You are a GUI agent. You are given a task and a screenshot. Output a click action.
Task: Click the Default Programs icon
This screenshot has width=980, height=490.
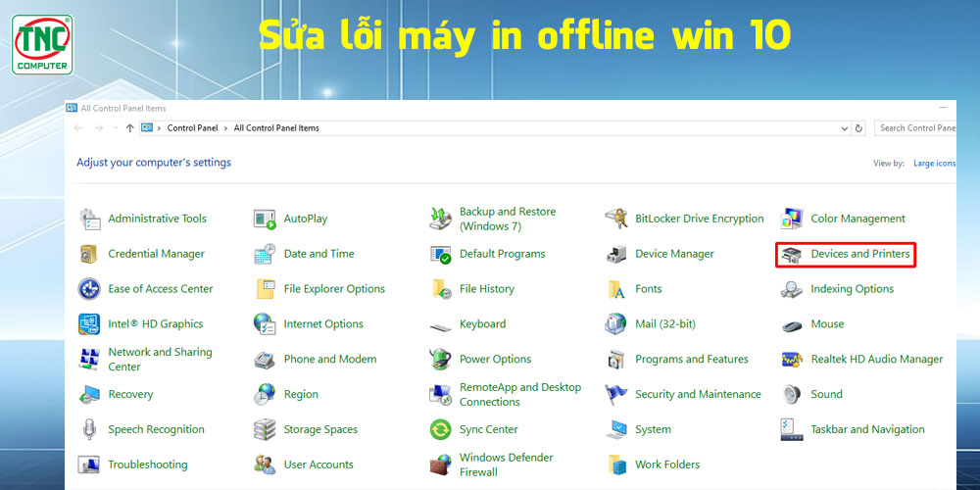coord(441,254)
